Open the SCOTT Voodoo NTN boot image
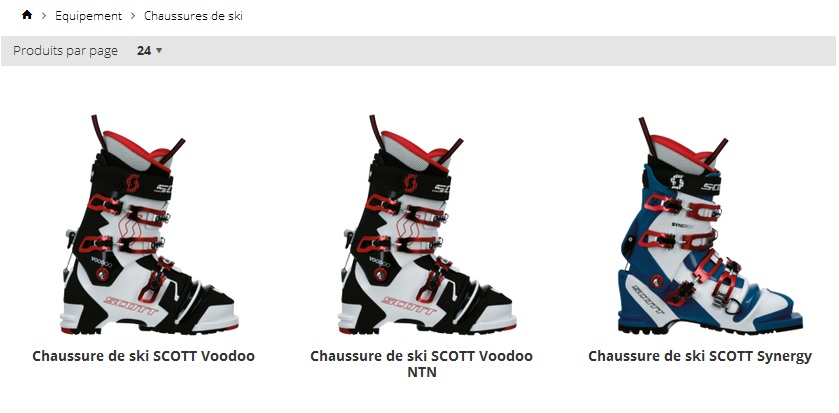839x413 pixels. [x=426, y=225]
